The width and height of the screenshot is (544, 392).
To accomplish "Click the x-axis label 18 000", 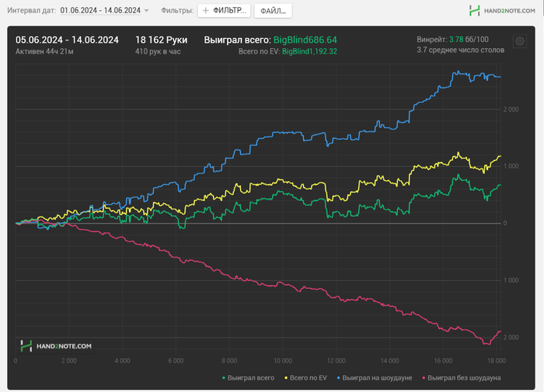I will coord(497,361).
